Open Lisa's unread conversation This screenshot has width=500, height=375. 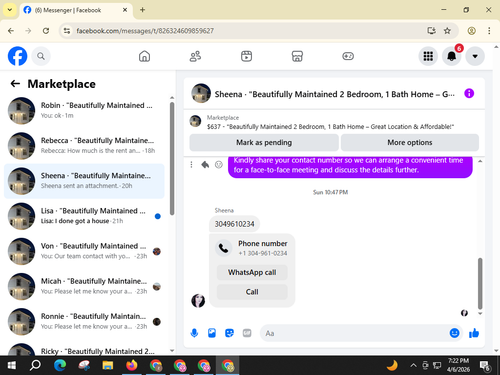(84, 216)
